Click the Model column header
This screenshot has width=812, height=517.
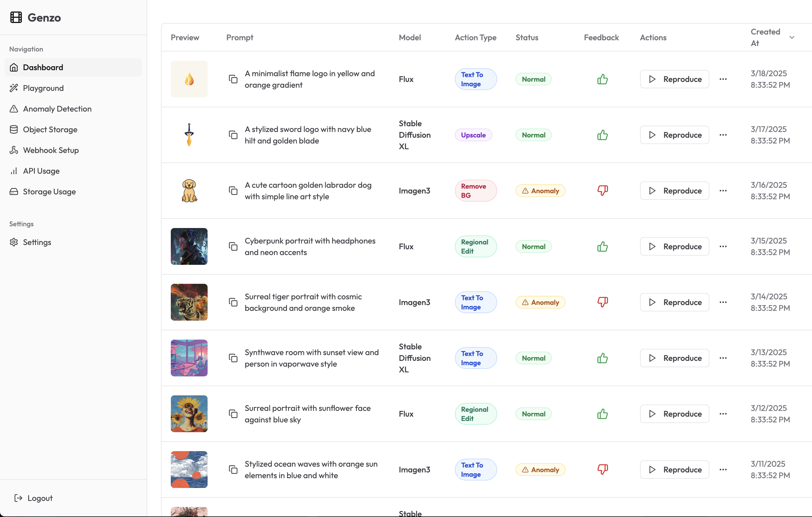(x=410, y=37)
